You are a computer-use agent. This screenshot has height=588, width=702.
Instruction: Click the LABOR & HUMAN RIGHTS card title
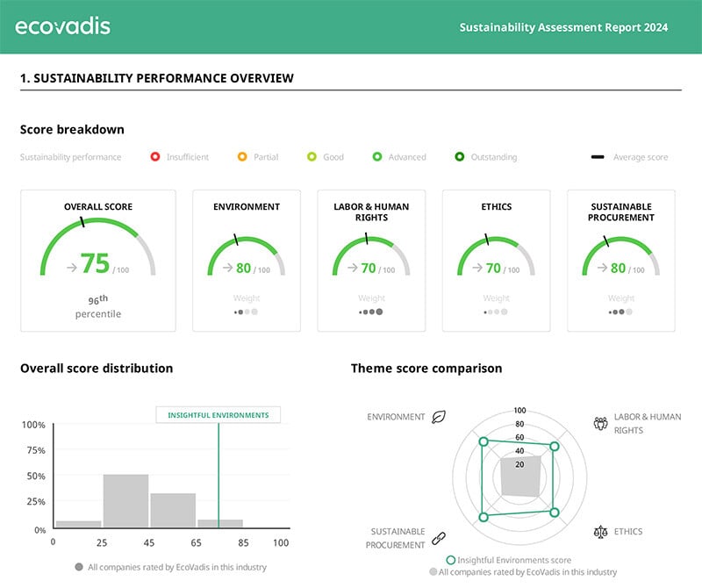point(371,212)
